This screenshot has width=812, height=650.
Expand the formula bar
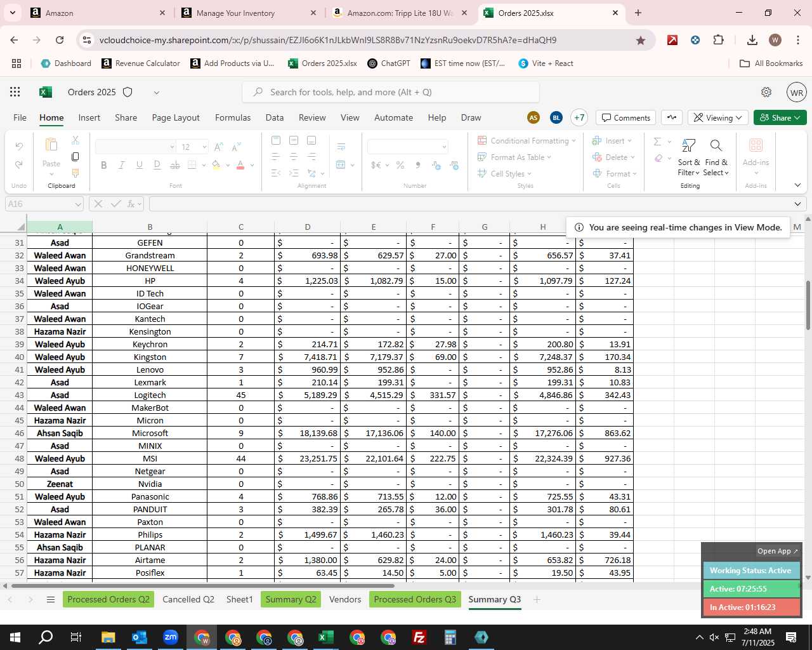click(x=797, y=204)
